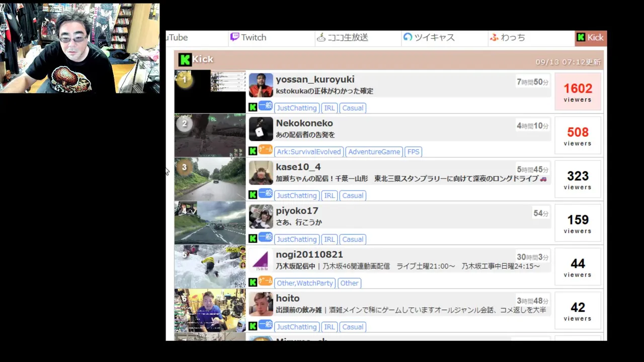Click FPS tag under Nekokoneko
Image resolution: width=644 pixels, height=362 pixels.
pos(413,152)
